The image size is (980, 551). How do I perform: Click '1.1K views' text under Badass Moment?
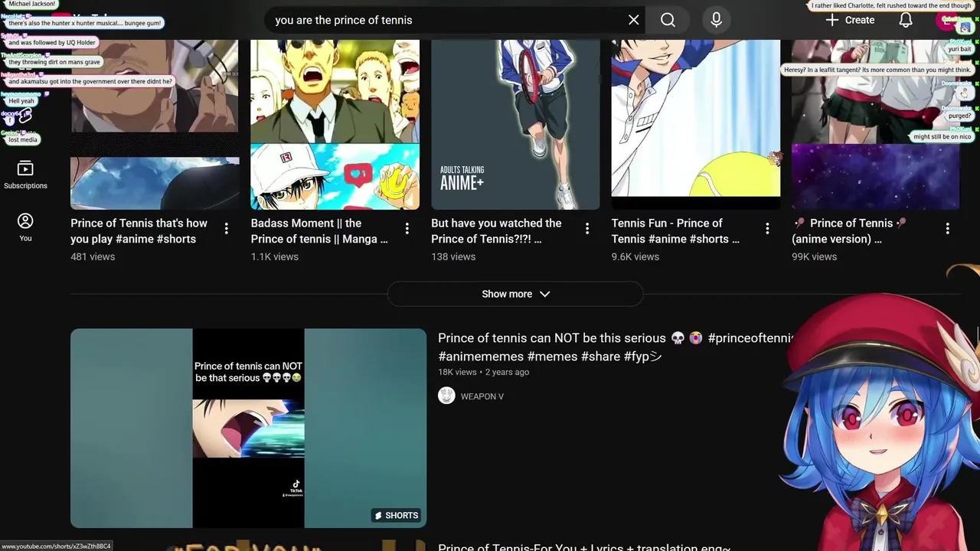click(275, 256)
